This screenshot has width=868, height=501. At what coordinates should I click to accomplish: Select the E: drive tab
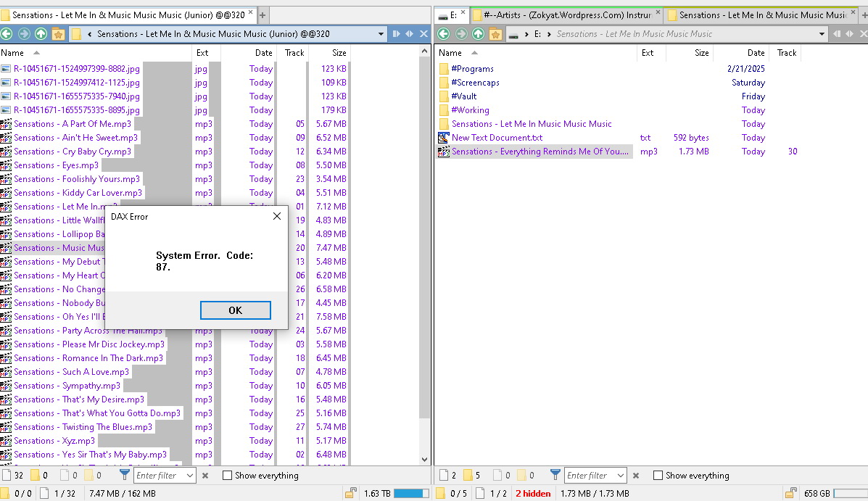[x=450, y=15]
